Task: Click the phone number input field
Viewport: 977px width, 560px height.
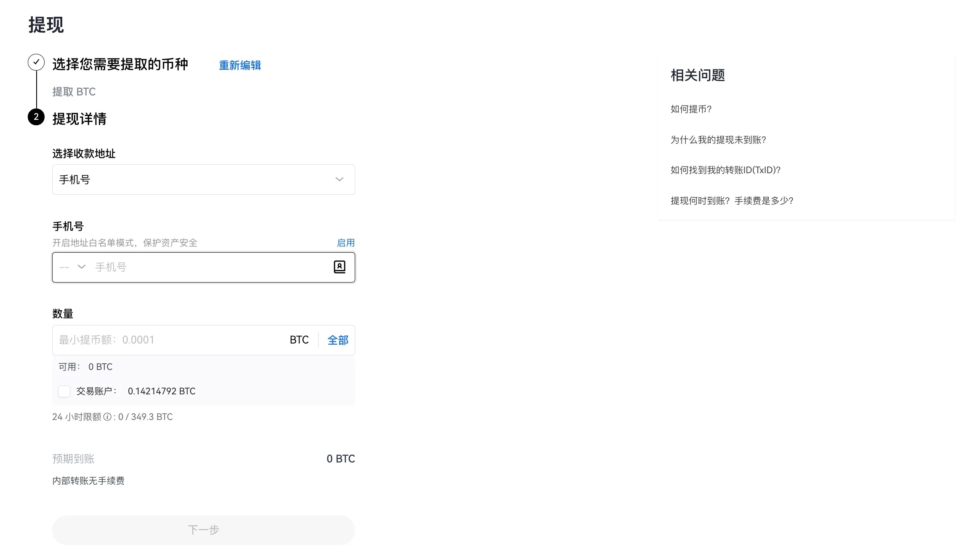Action: click(x=189, y=267)
